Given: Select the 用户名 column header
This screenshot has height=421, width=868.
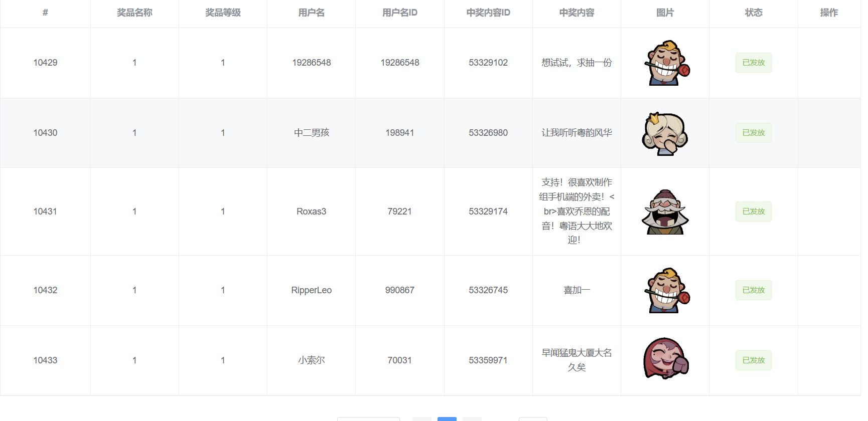Looking at the screenshot, I should [x=311, y=13].
